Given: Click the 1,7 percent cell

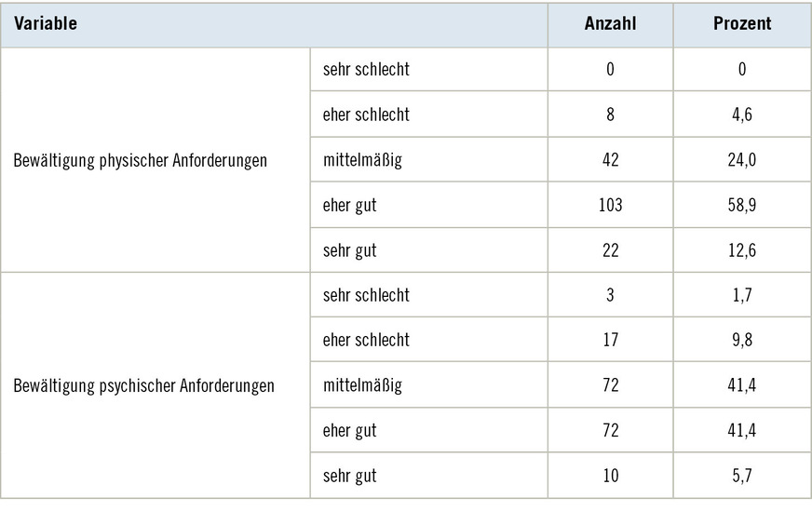Looking at the screenshot, I should pyautogui.click(x=742, y=295).
